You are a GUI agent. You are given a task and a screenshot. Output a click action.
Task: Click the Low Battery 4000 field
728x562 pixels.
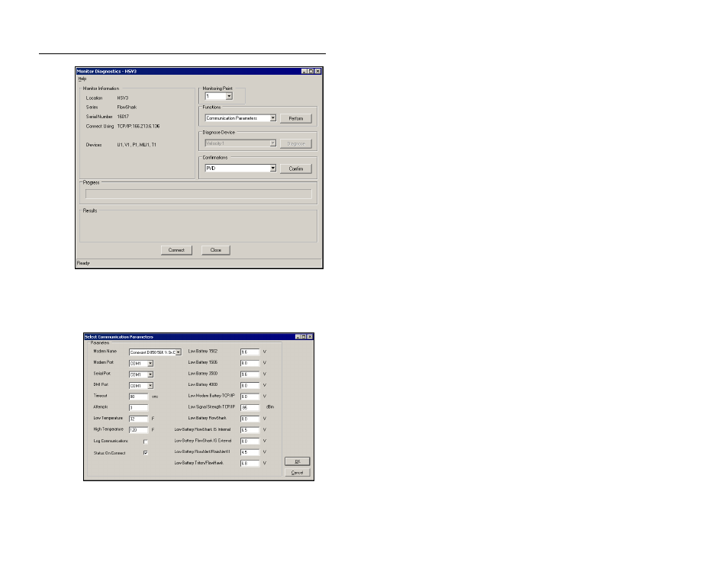[x=250, y=386]
